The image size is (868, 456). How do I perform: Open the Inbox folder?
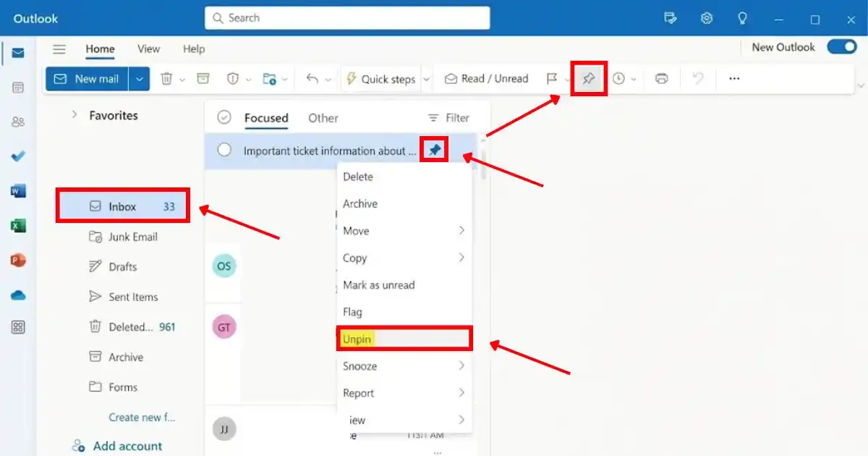tap(123, 206)
